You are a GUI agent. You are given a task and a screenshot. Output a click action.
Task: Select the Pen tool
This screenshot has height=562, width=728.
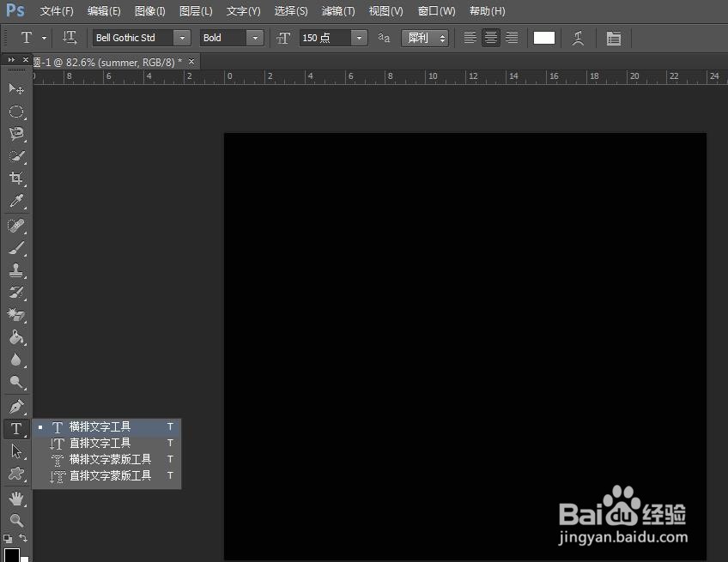click(16, 407)
